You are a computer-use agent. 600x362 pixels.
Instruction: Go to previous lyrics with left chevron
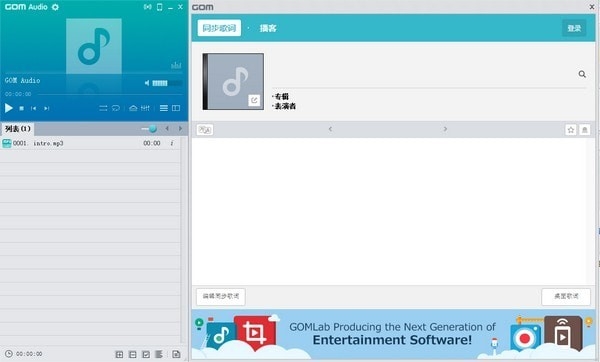click(x=330, y=129)
